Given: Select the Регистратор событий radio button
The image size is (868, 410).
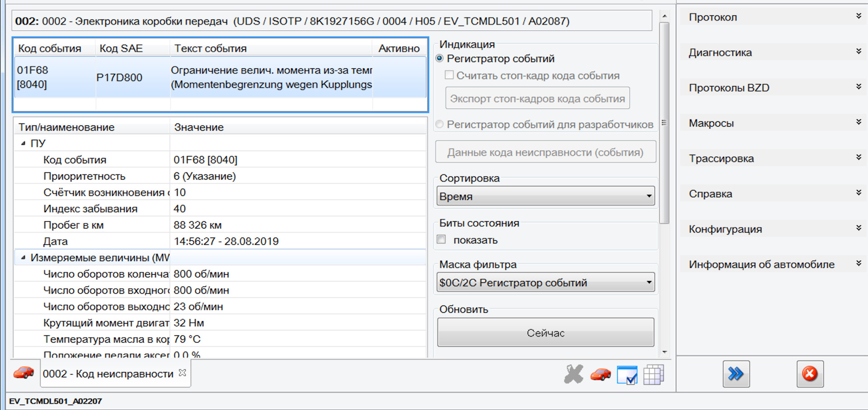Looking at the screenshot, I should 439,58.
